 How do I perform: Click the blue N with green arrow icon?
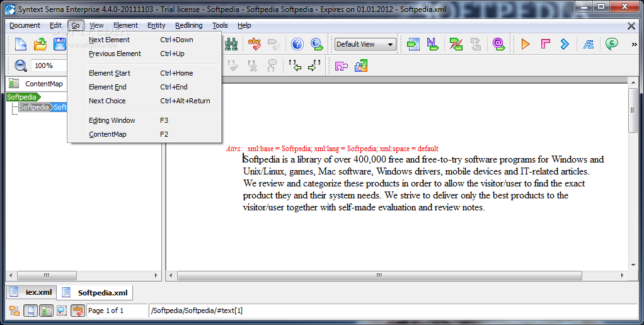[x=432, y=44]
